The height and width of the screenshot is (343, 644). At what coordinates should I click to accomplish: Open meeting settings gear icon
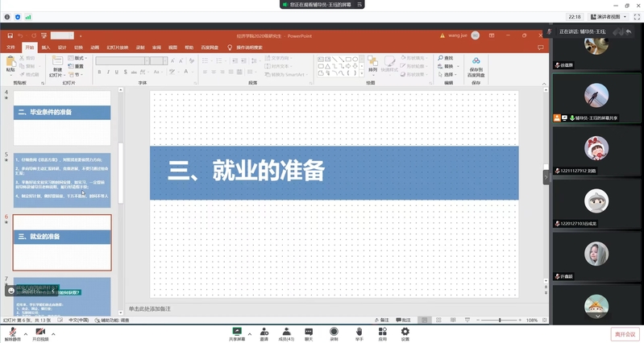[405, 332]
